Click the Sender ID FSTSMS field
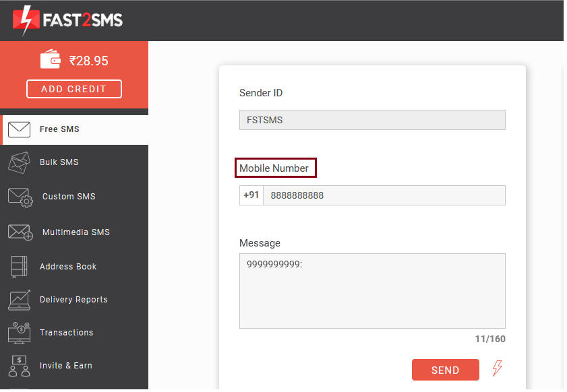Image resolution: width=567 pixels, height=392 pixels. [x=374, y=121]
